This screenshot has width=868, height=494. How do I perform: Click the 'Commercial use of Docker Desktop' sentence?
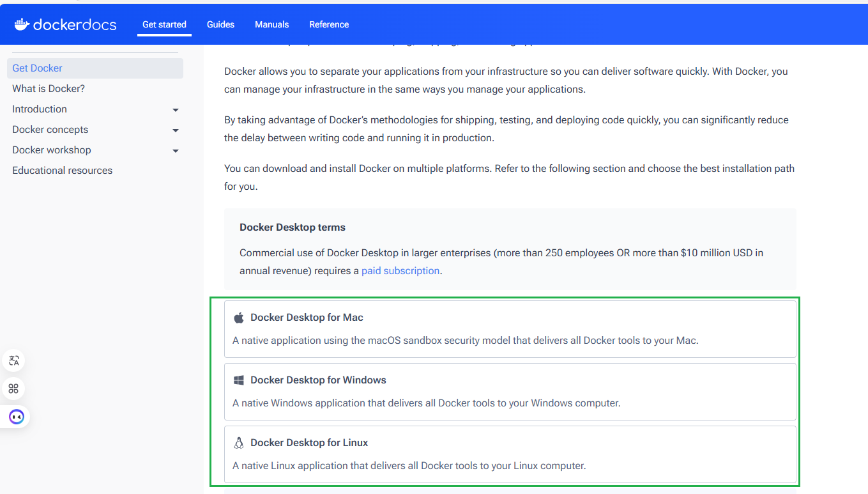(x=501, y=262)
